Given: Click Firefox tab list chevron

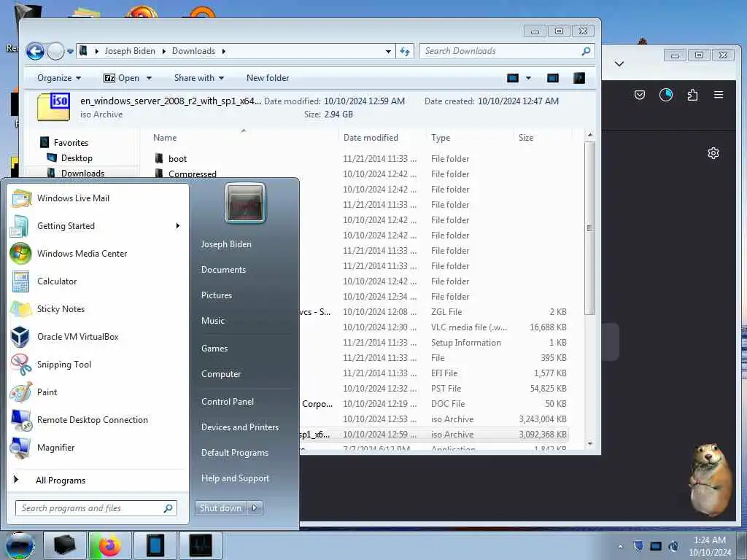Looking at the screenshot, I should point(619,64).
